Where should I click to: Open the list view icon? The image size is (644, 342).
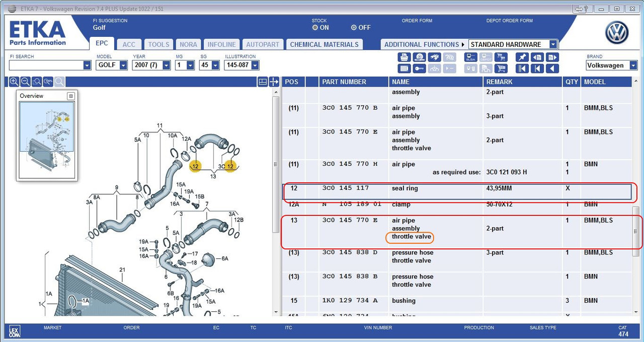click(404, 69)
